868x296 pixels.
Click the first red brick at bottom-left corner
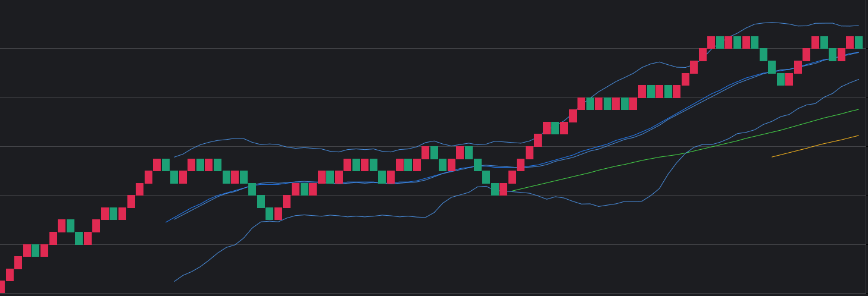click(x=2, y=286)
